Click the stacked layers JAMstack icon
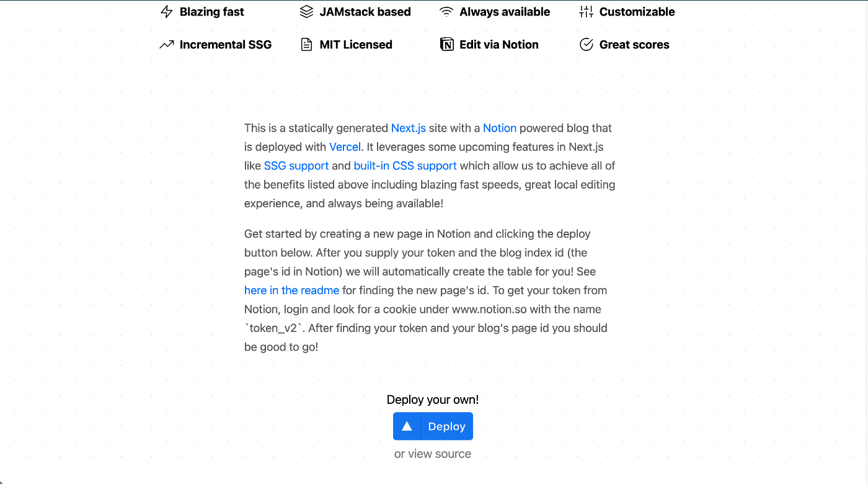Screen dimensions: 868x484 click(306, 12)
